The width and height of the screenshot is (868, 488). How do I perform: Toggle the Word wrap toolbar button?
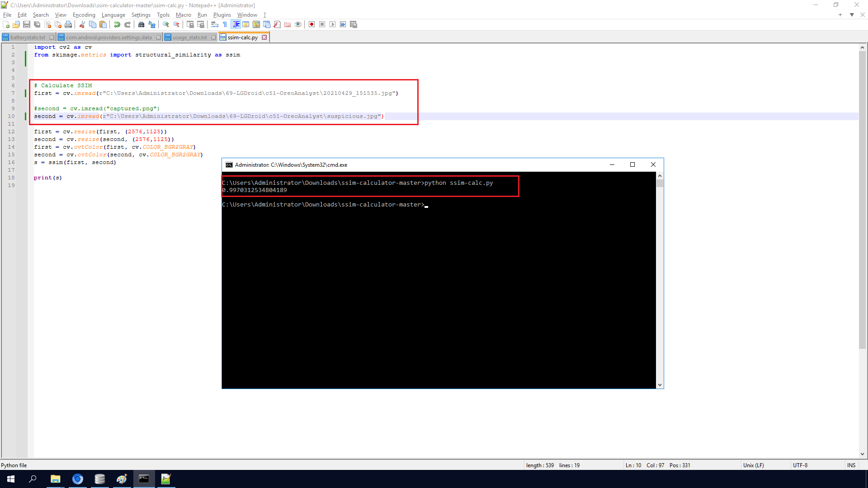tap(215, 24)
